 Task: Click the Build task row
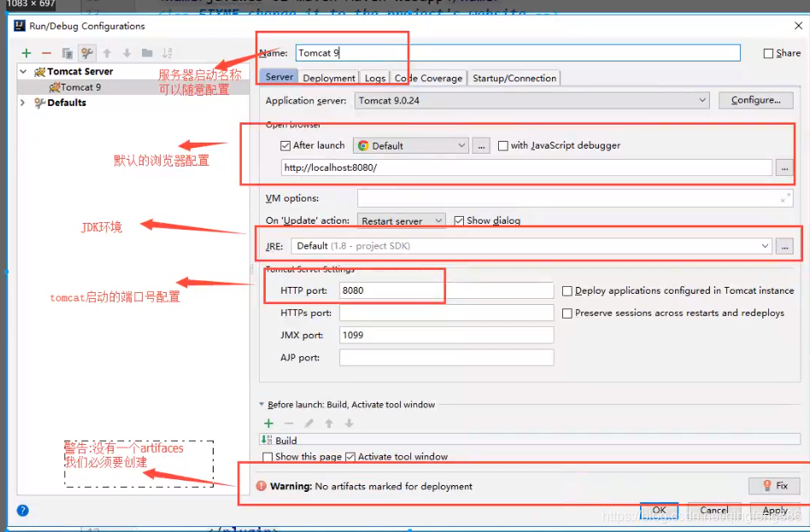530,440
